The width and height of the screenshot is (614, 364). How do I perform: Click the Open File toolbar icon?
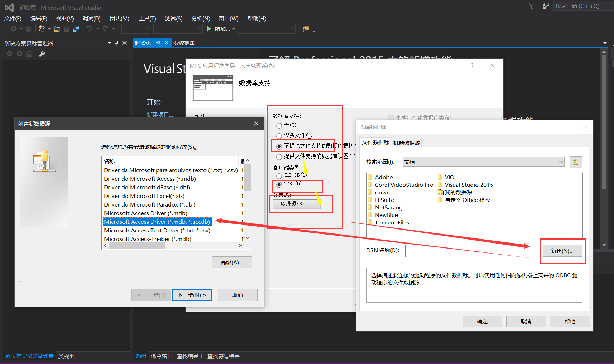(x=57, y=29)
